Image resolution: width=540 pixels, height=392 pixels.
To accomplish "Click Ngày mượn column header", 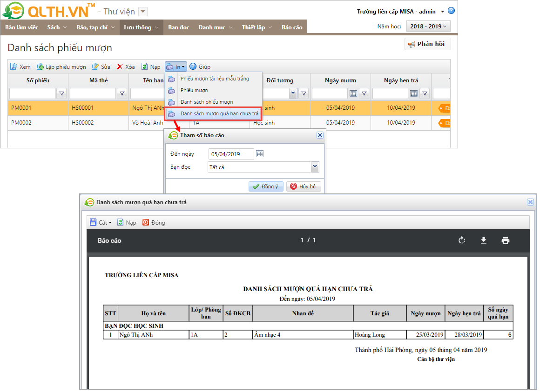I will (x=341, y=80).
